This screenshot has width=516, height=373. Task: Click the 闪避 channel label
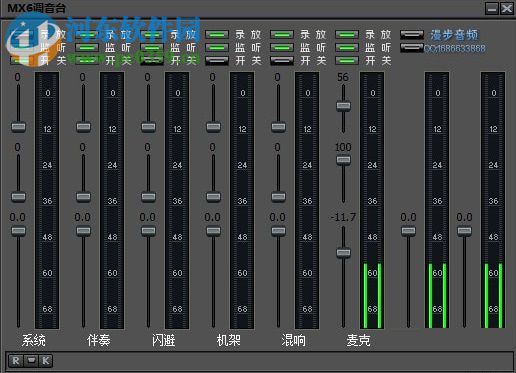(x=164, y=340)
